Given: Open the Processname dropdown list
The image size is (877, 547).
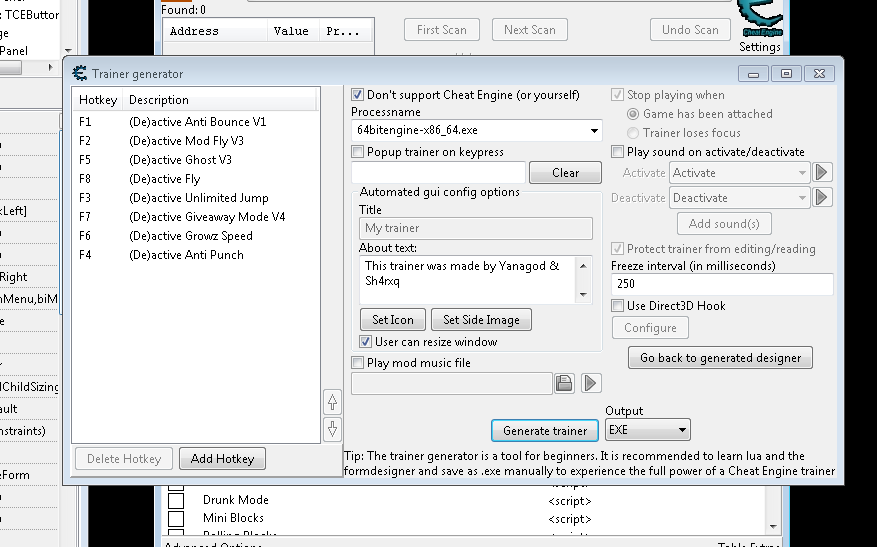Looking at the screenshot, I should click(x=594, y=131).
